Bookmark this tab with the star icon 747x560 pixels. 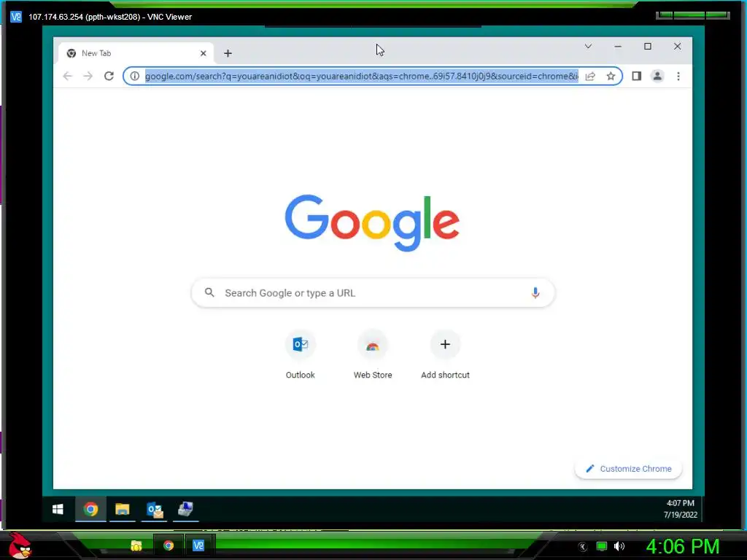(x=611, y=76)
